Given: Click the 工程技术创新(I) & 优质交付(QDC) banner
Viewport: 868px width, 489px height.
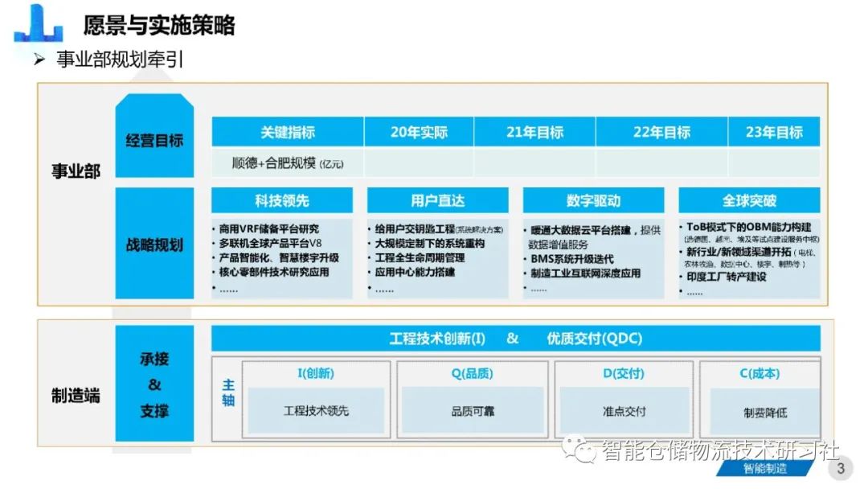Looking at the screenshot, I should point(516,338).
